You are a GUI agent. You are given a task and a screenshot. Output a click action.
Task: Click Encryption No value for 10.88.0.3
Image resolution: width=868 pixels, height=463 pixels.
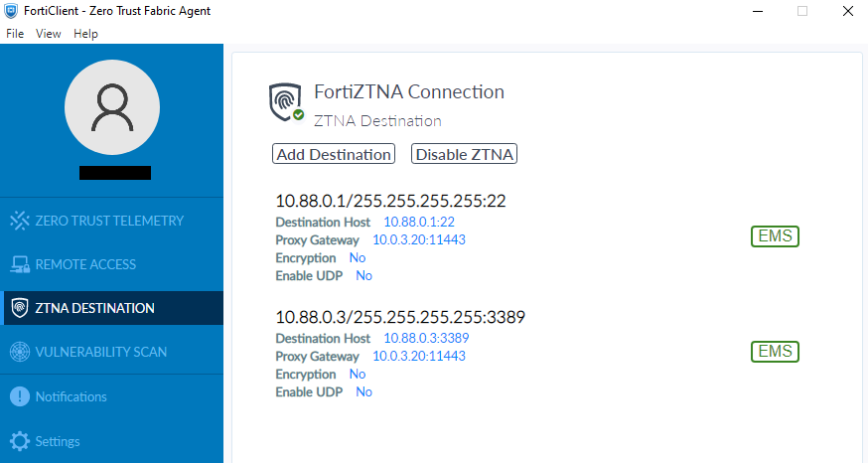click(x=358, y=375)
